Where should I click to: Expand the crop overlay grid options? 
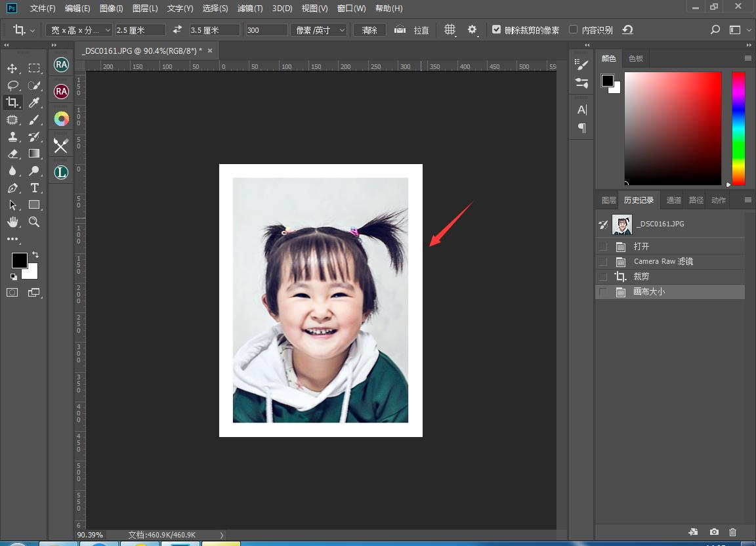pos(450,30)
